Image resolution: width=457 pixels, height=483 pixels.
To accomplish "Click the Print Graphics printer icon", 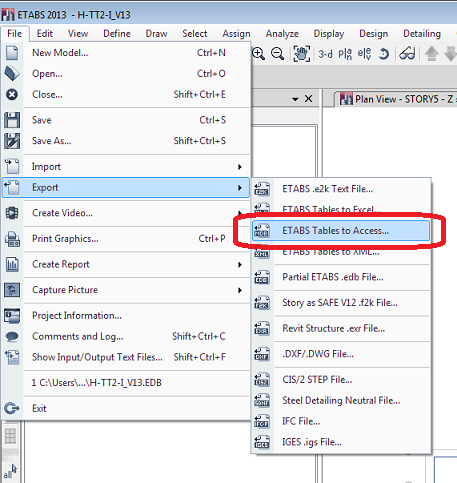I will pyautogui.click(x=12, y=239).
